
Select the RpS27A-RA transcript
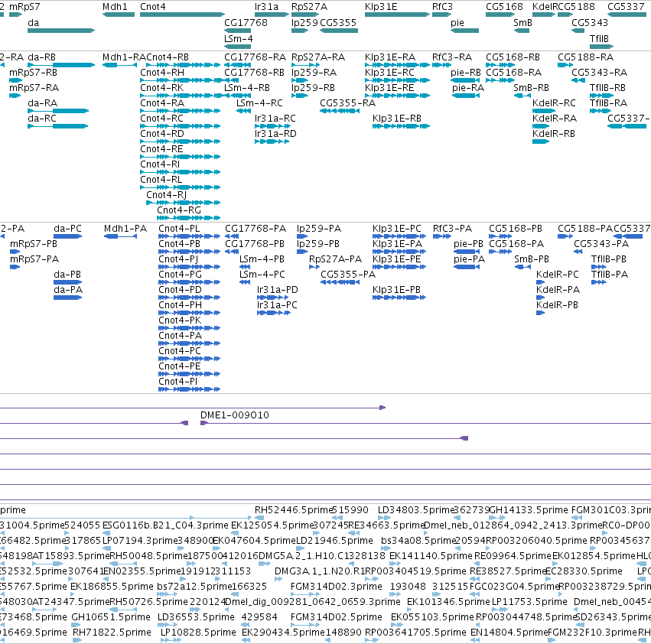click(x=318, y=57)
